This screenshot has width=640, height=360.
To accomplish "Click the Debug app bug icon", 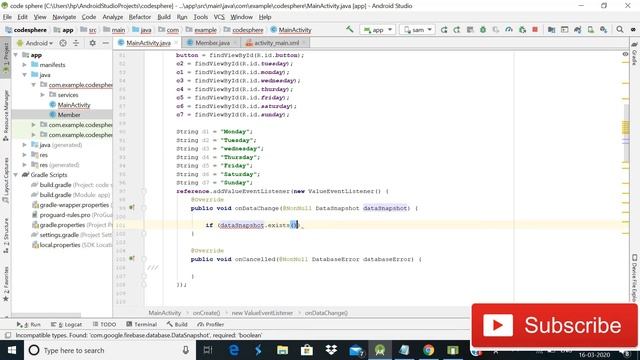I will (483, 30).
